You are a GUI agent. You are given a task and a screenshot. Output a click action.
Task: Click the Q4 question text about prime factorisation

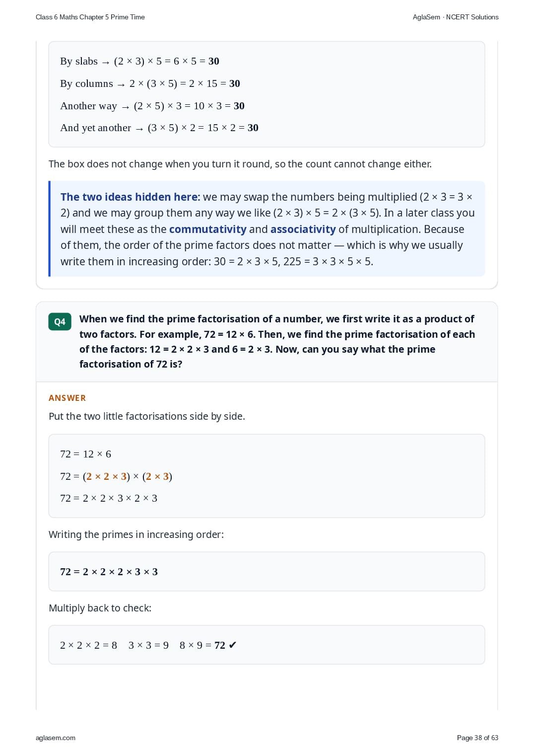[x=277, y=342]
